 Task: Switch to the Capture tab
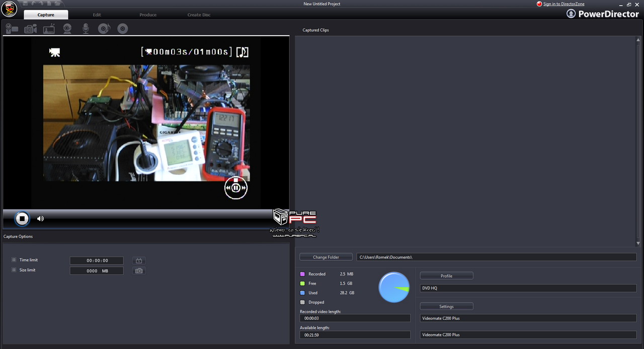tap(46, 15)
